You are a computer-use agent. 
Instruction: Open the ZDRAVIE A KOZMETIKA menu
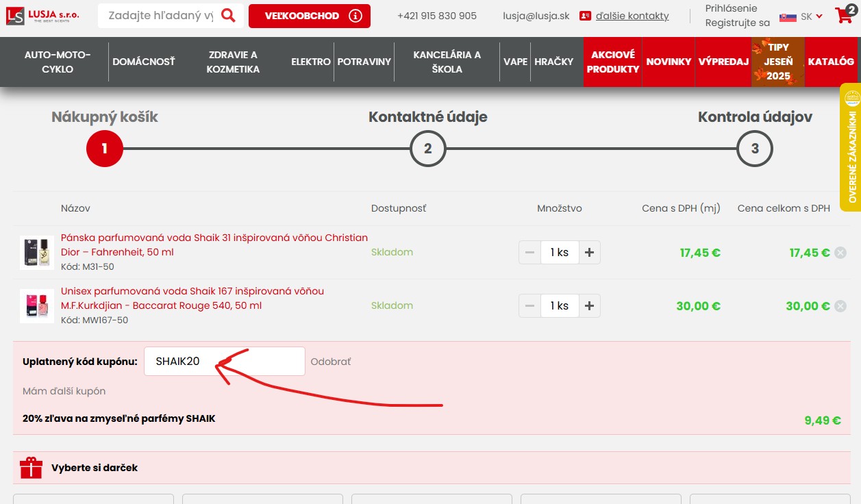(233, 62)
